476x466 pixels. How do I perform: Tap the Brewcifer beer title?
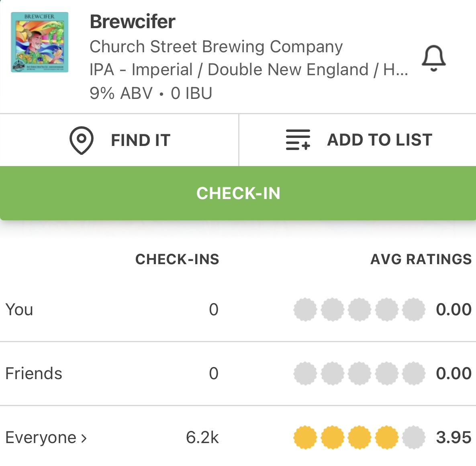point(133,22)
